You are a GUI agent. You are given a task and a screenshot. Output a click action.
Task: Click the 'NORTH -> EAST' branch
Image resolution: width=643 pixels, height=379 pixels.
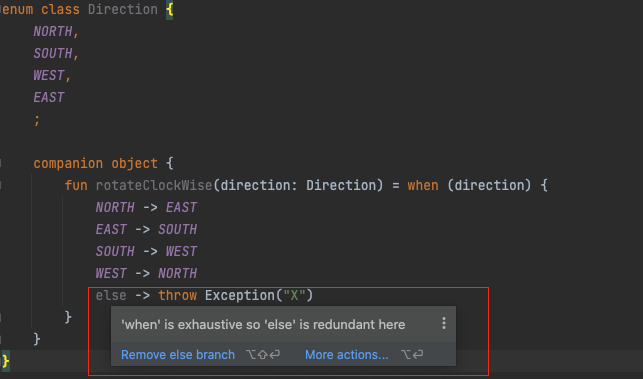146,208
